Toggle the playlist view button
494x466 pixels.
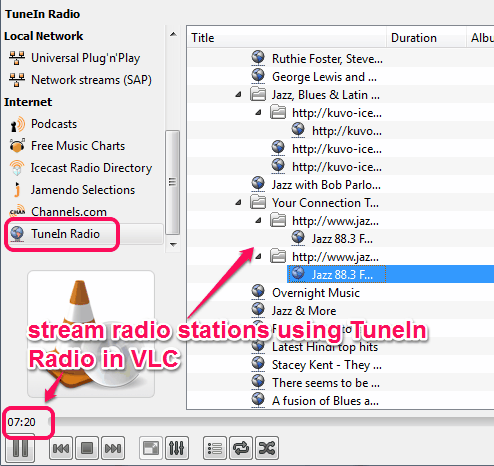[215, 448]
